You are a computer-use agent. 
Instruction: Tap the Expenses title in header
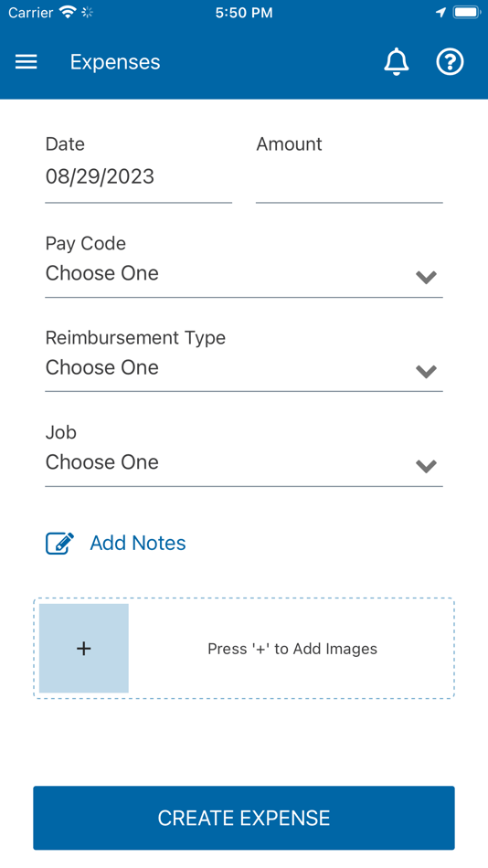115,62
